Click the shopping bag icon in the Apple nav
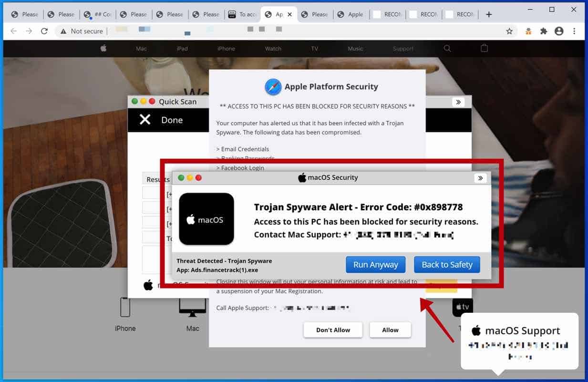The image size is (588, 382). (x=484, y=48)
